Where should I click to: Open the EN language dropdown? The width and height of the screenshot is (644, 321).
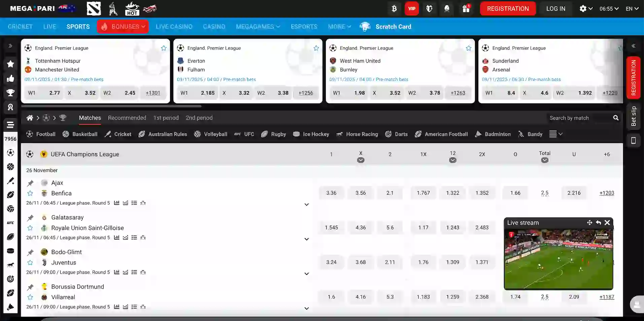633,8
